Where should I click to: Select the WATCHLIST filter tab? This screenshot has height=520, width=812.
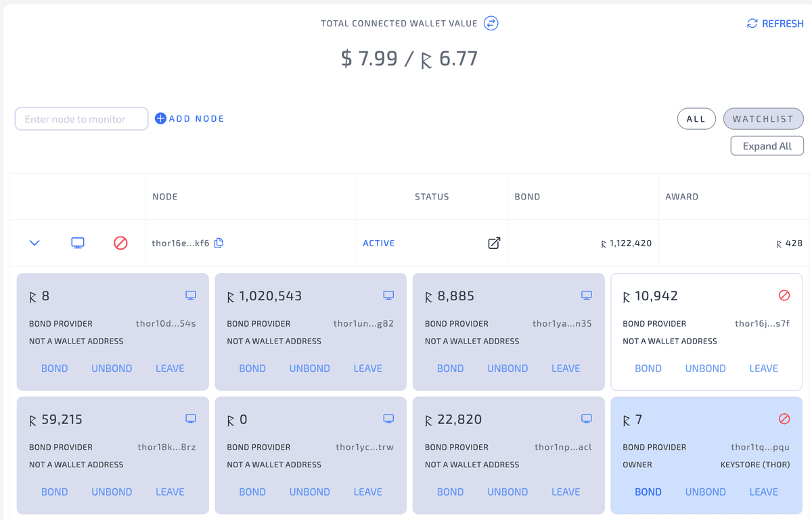tap(763, 118)
